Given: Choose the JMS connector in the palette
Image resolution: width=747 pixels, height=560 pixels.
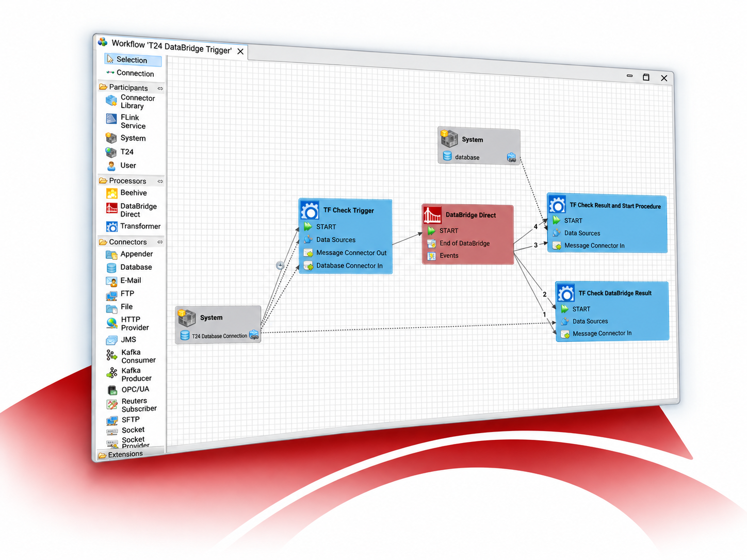Looking at the screenshot, I should 121,340.
